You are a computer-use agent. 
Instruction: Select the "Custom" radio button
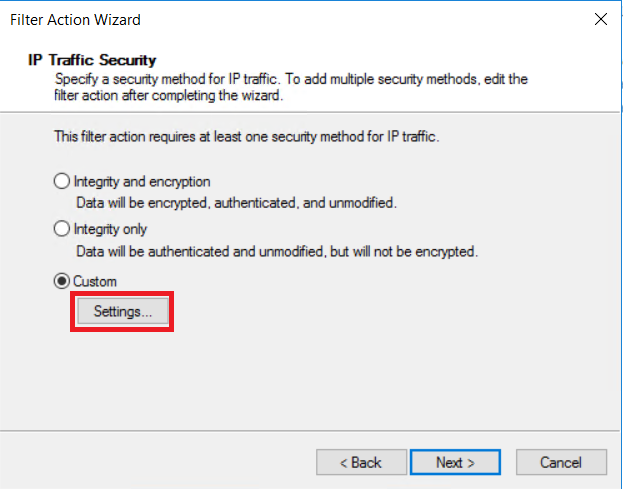coord(62,282)
